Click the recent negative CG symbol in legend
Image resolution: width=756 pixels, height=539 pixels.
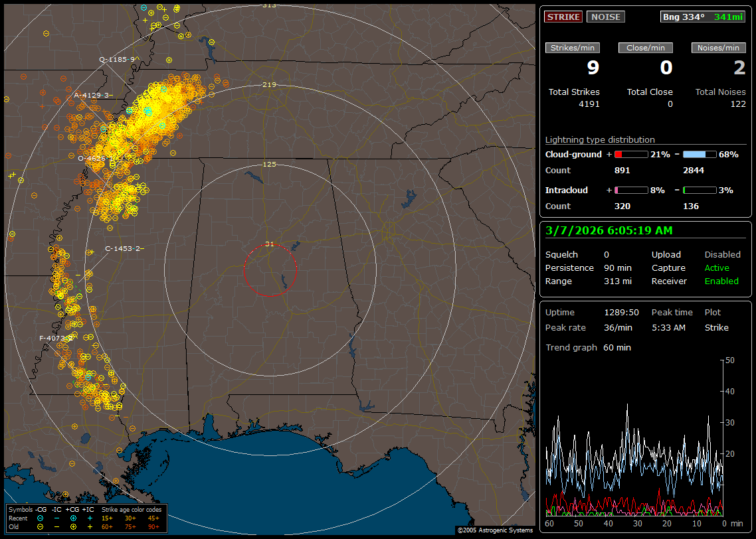[41, 518]
